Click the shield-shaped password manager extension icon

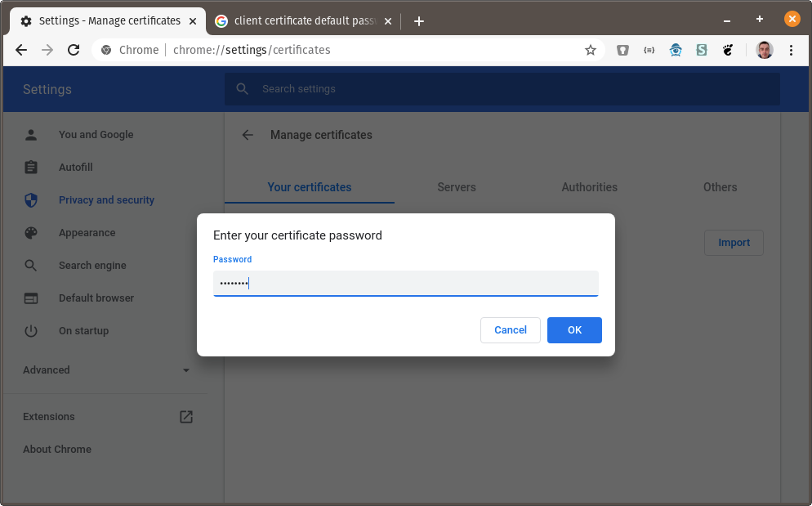coord(622,50)
